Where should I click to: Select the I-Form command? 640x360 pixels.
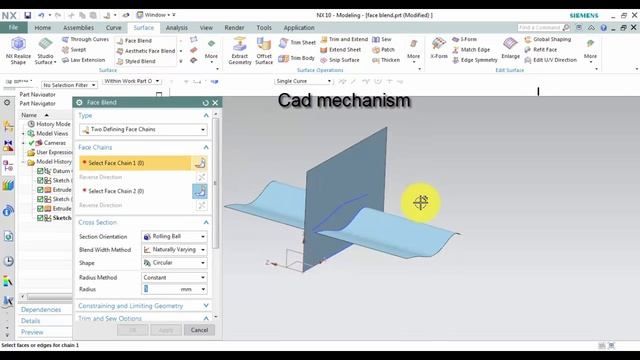point(464,39)
